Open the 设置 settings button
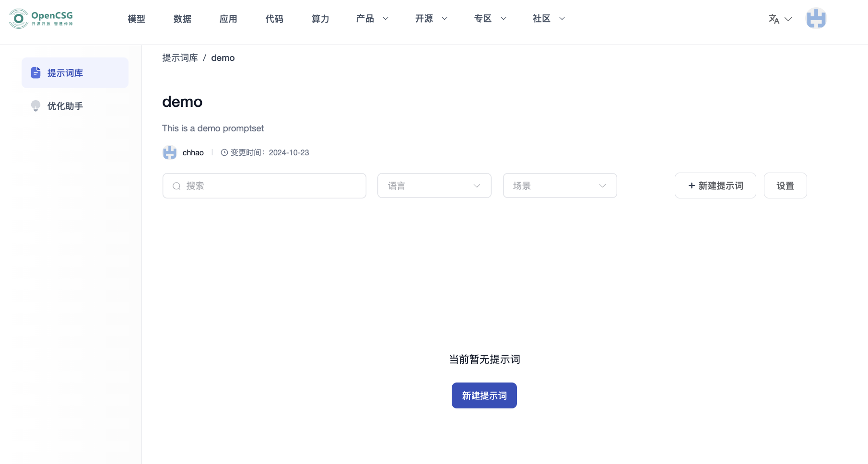 pyautogui.click(x=785, y=186)
